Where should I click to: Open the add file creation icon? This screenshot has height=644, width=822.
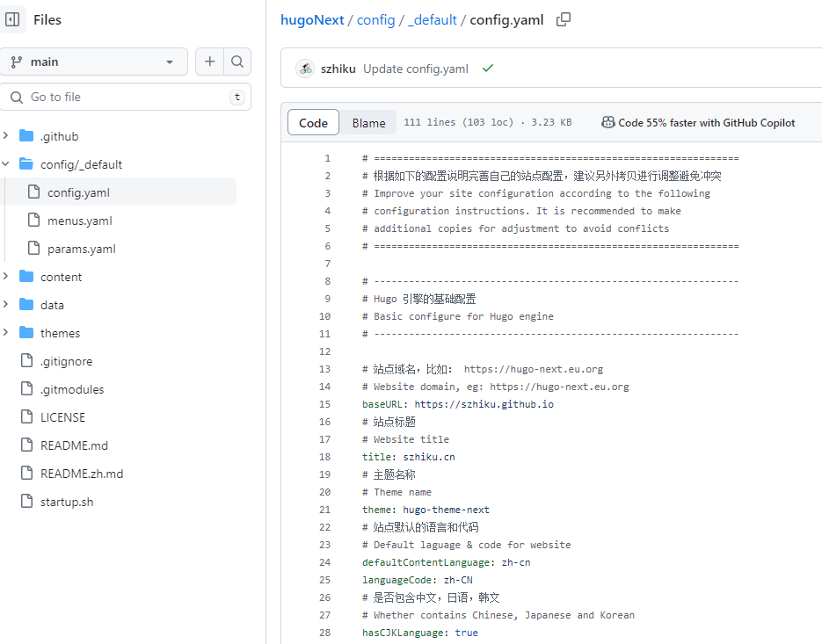pyautogui.click(x=209, y=62)
